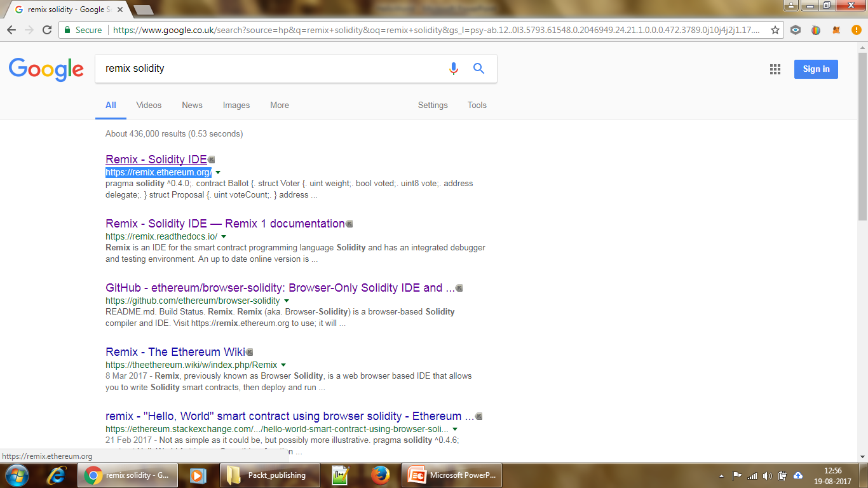Expand dropdown arrow next to ethereum.stackexchange.com URL
The image size is (868, 488).
[x=455, y=430]
